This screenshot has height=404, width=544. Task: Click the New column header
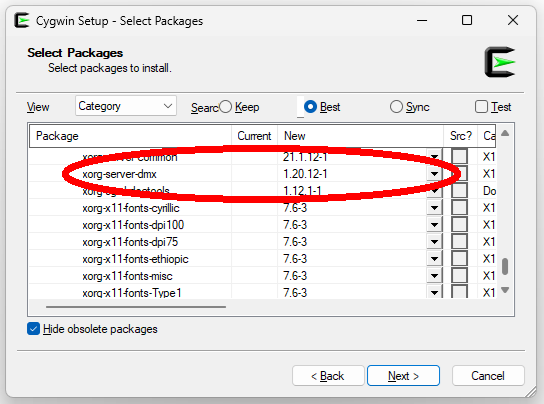(x=360, y=136)
